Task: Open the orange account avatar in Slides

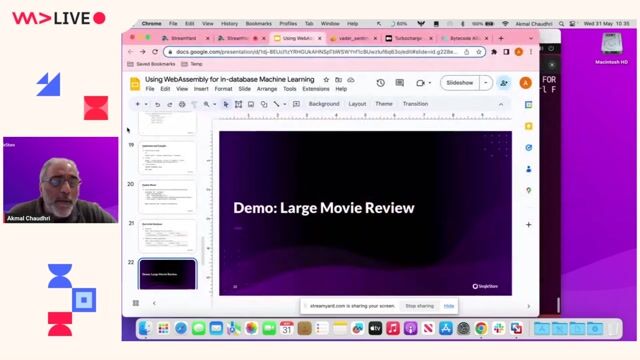Action: (x=525, y=83)
